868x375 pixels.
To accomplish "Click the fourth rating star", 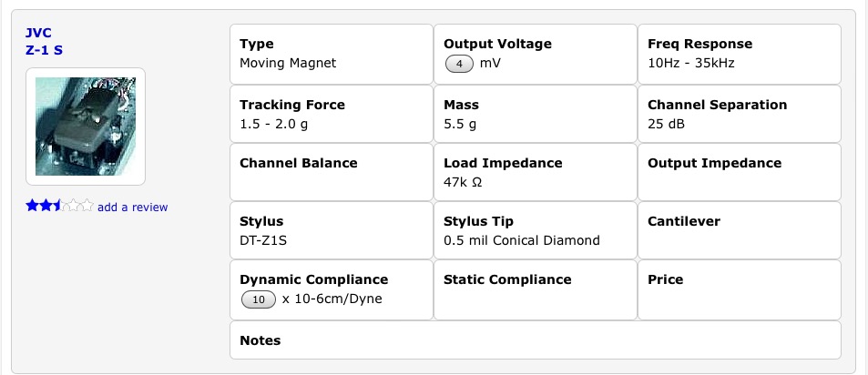I will [73, 207].
